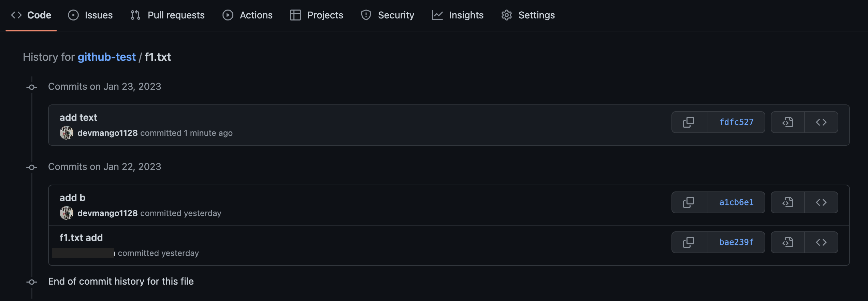Viewport: 868px width, 301px height.
Task: Open the github-test repository link
Action: (107, 57)
